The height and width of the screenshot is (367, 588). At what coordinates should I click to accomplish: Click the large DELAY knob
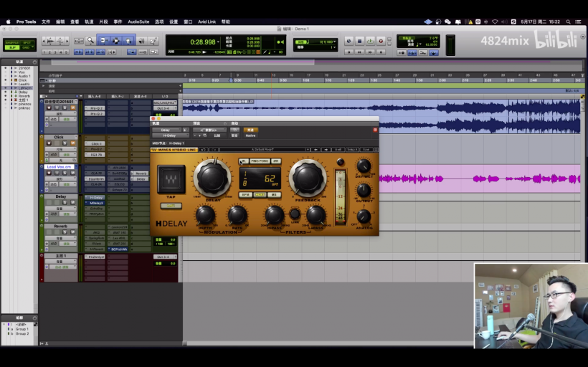coord(212,178)
